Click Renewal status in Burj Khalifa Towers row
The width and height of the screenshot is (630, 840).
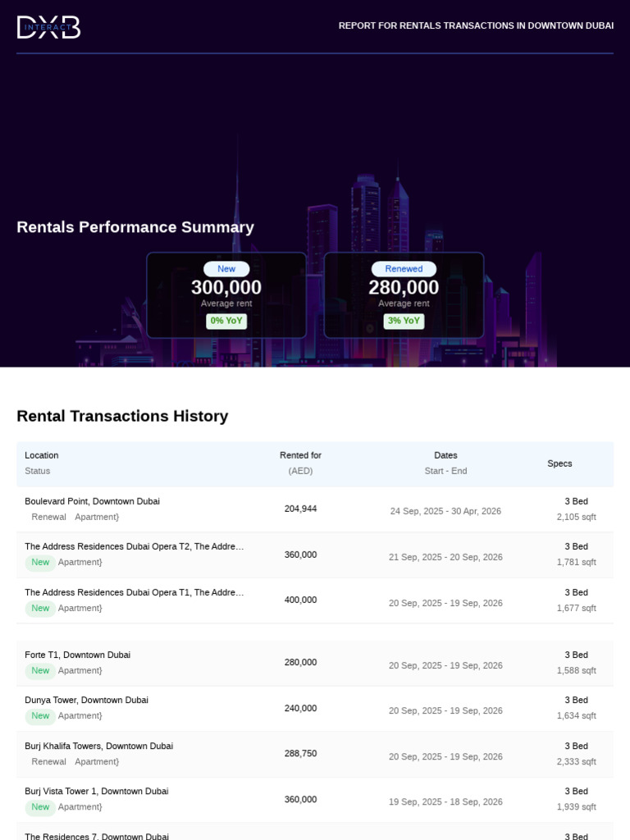(48, 762)
